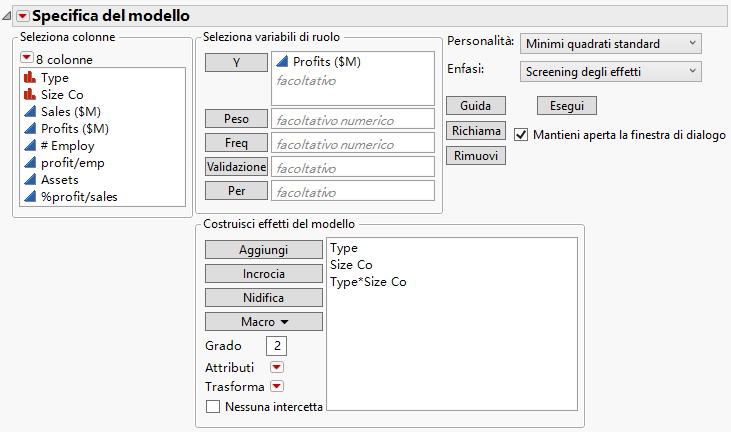Viewport: 731px width, 432px height.
Task: Click the continuous icon beside Sales ($M) column
Action: coord(30,111)
